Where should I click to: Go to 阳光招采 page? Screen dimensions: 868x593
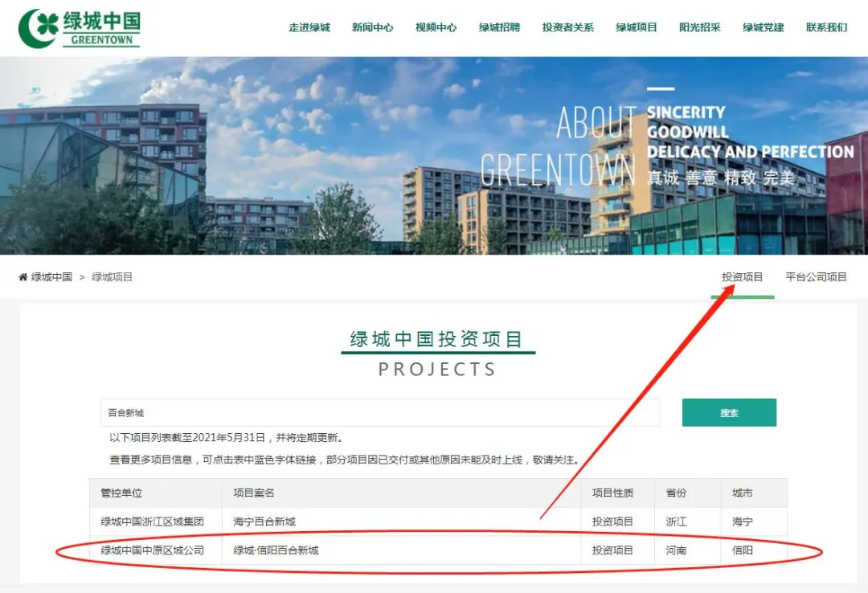pyautogui.click(x=700, y=27)
